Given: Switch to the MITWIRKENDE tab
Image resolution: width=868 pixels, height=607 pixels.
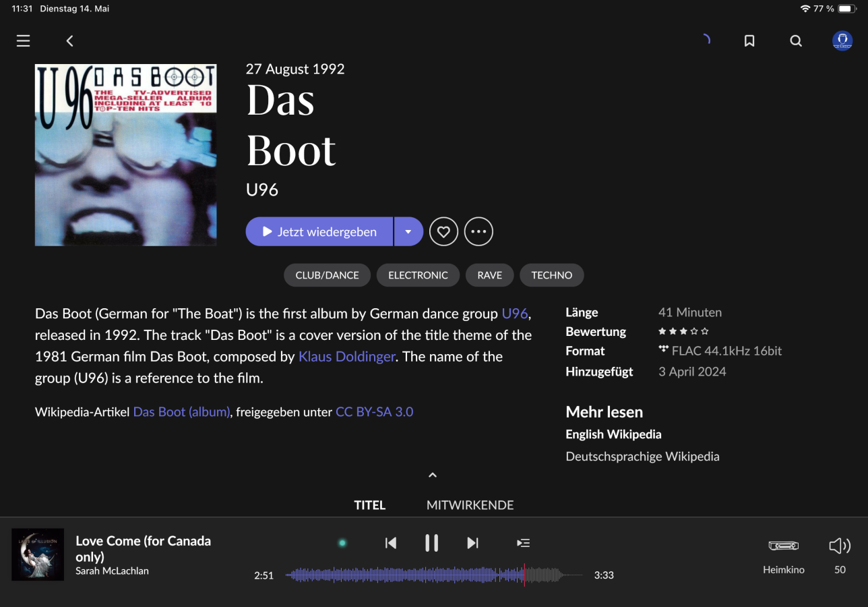Looking at the screenshot, I should pos(470,505).
